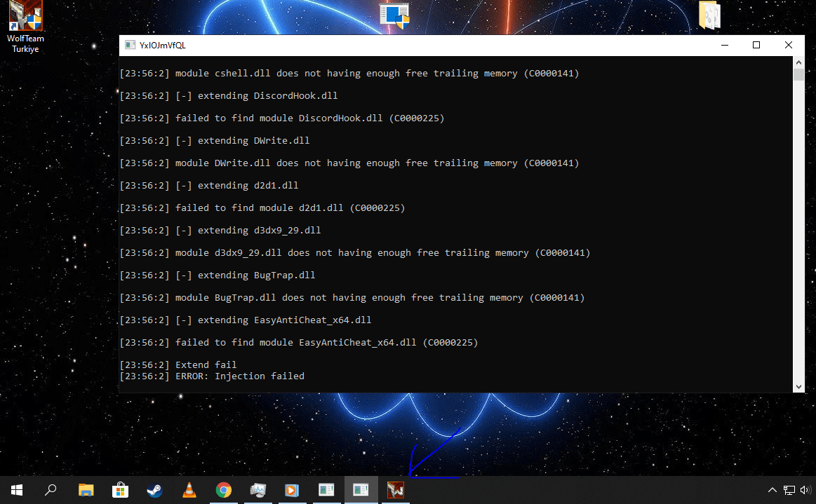Click 'extending DiscordHook.dll' log line

pos(229,96)
